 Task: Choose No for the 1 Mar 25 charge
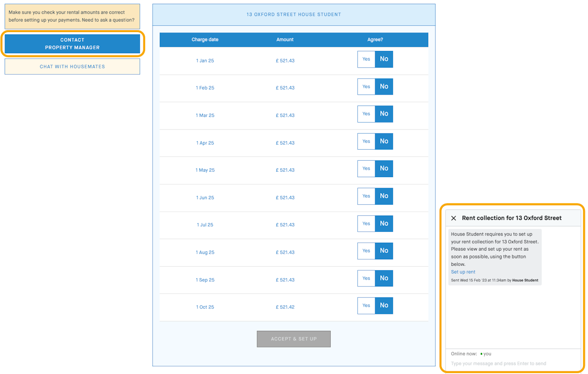(384, 114)
